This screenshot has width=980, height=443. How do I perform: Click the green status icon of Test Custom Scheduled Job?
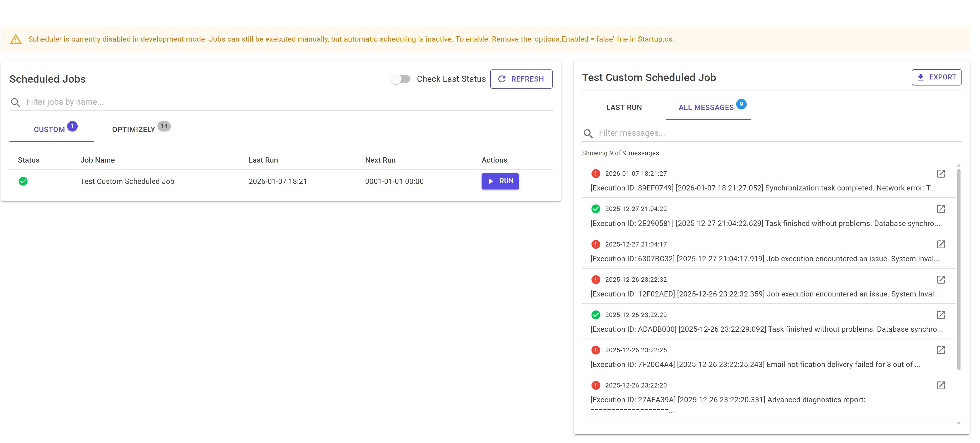point(23,182)
